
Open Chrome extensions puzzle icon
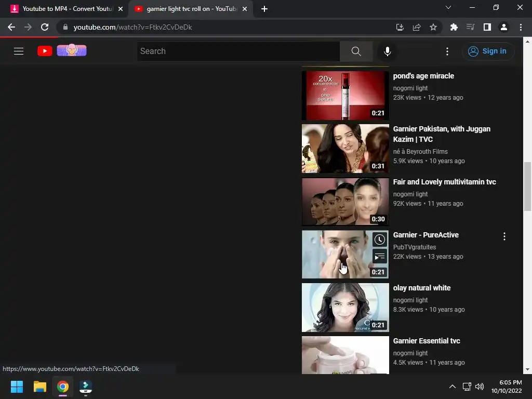pyautogui.click(x=454, y=27)
